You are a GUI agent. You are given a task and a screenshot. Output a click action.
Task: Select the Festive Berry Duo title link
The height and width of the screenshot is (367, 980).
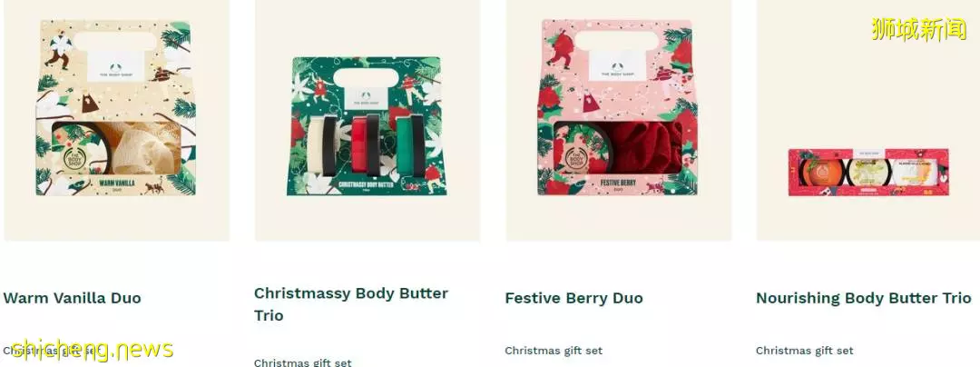coord(573,298)
